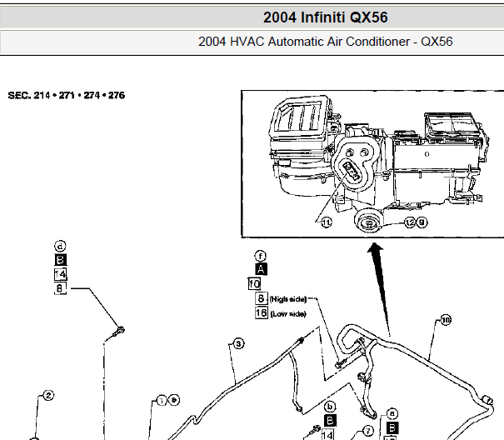Click the circled letter b callout

pyautogui.click(x=330, y=407)
